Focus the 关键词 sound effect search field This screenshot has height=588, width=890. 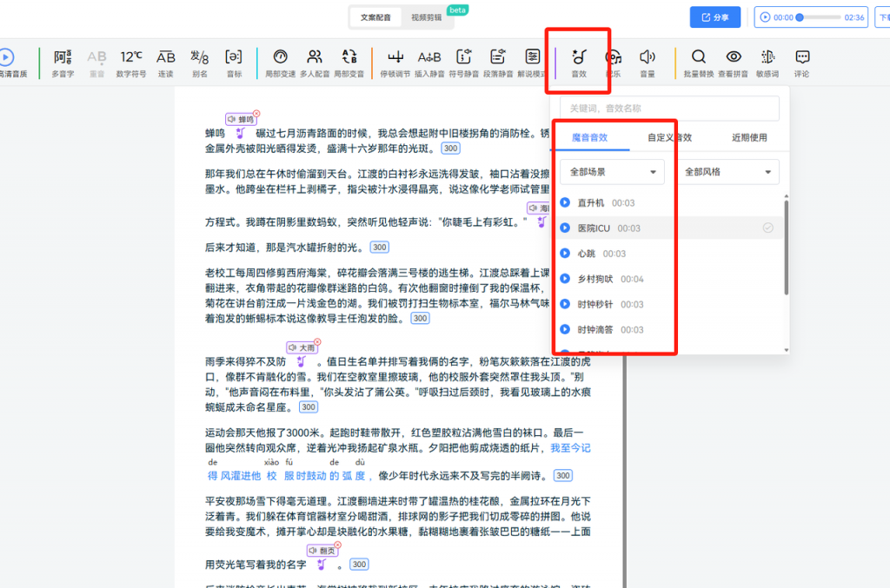pos(669,109)
